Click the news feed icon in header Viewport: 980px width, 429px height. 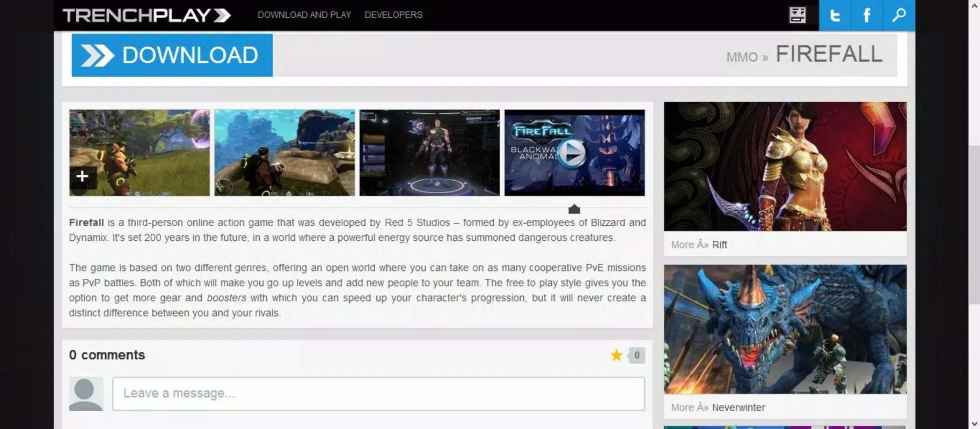[798, 15]
